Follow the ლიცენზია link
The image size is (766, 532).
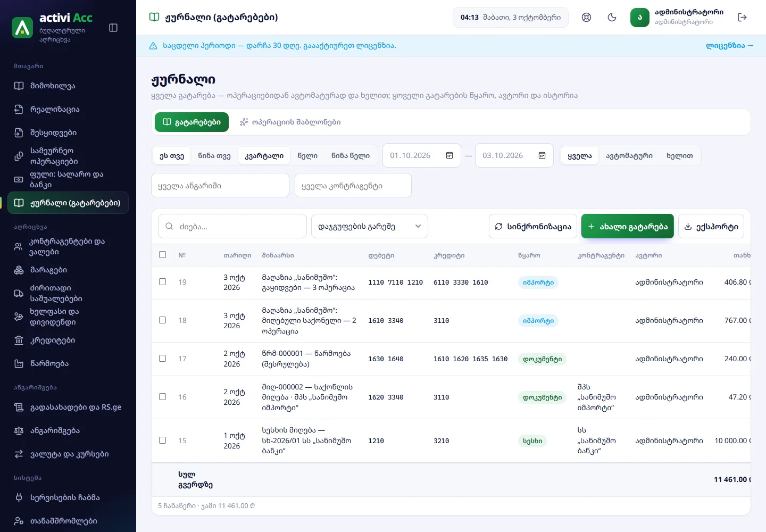coord(730,46)
